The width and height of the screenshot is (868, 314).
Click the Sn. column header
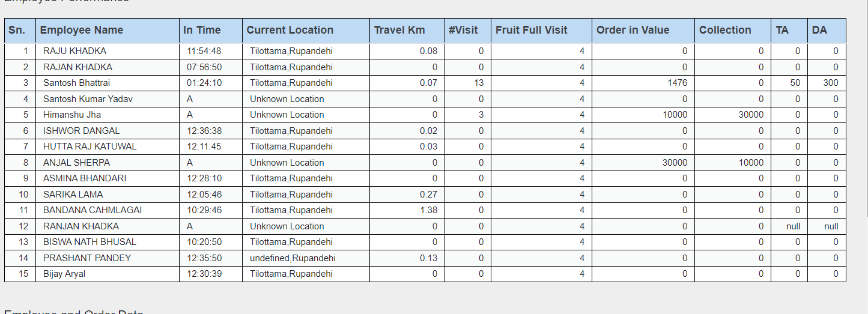tap(17, 30)
